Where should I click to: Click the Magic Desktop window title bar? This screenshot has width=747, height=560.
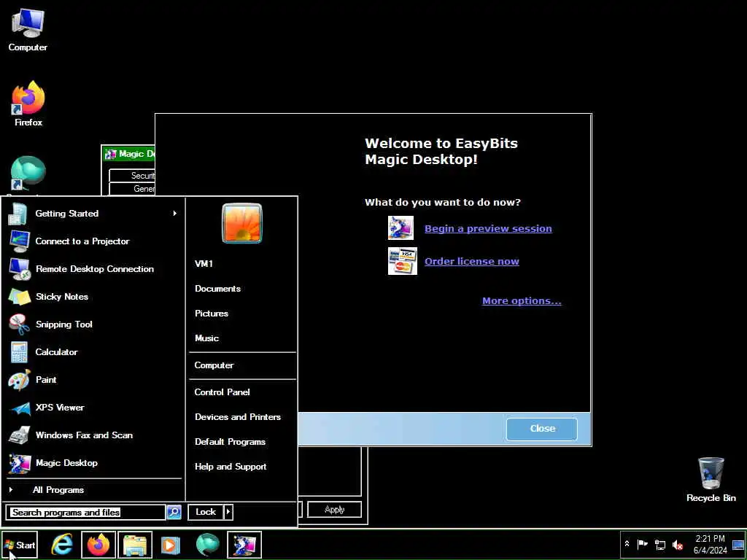tap(129, 154)
